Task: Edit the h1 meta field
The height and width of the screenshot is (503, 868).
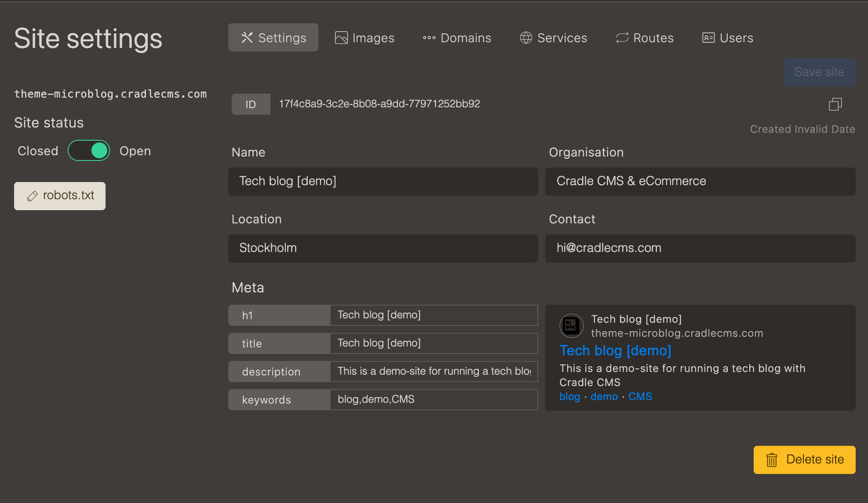Action: pyautogui.click(x=434, y=315)
